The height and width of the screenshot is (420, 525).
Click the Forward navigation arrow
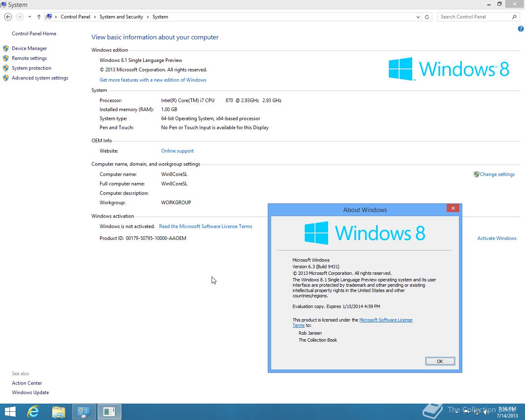pos(20,17)
